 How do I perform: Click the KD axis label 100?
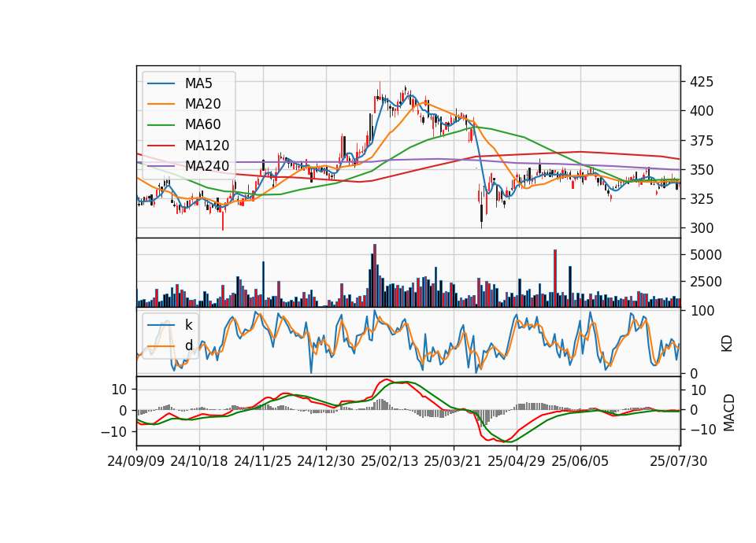702,312
